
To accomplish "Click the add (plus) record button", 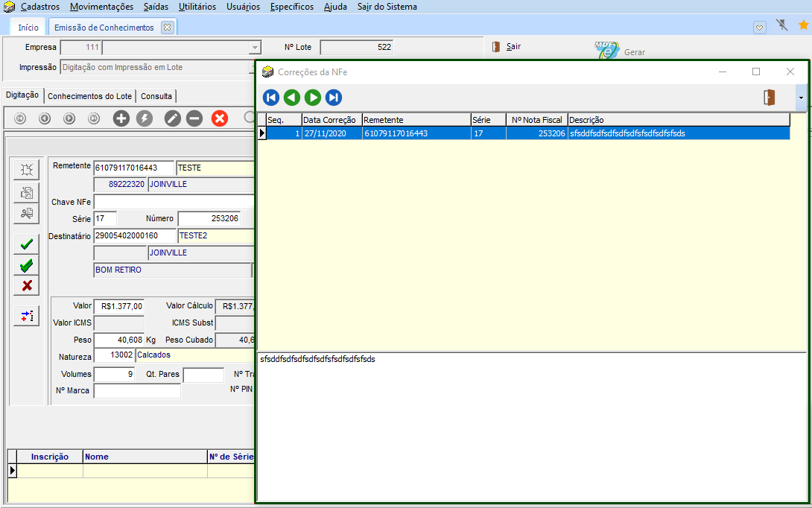I will pos(121,118).
